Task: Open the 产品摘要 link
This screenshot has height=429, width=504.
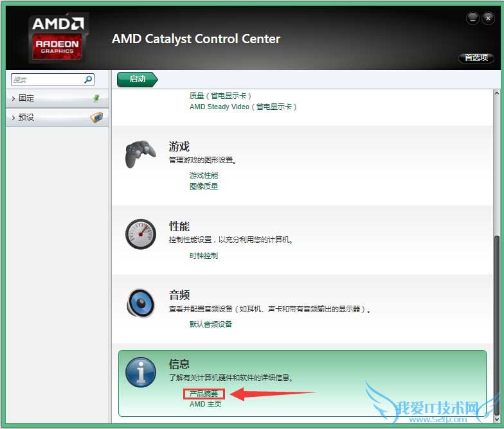Action: point(203,394)
